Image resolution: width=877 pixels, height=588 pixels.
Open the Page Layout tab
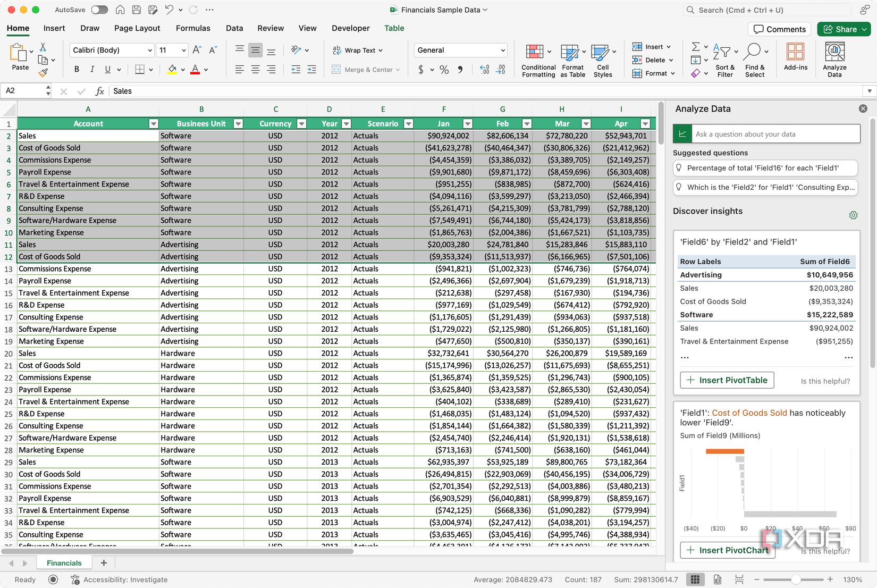tap(137, 28)
